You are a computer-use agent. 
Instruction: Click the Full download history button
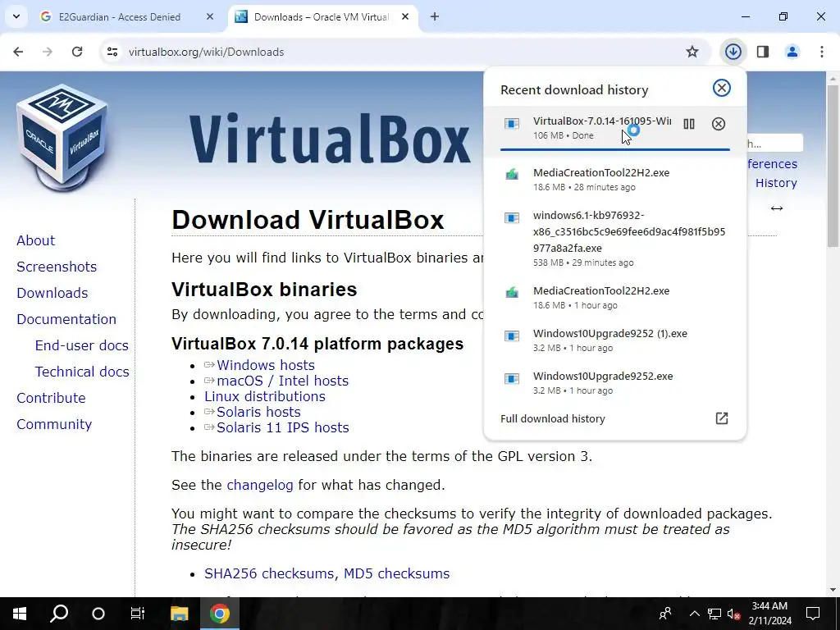(x=614, y=419)
